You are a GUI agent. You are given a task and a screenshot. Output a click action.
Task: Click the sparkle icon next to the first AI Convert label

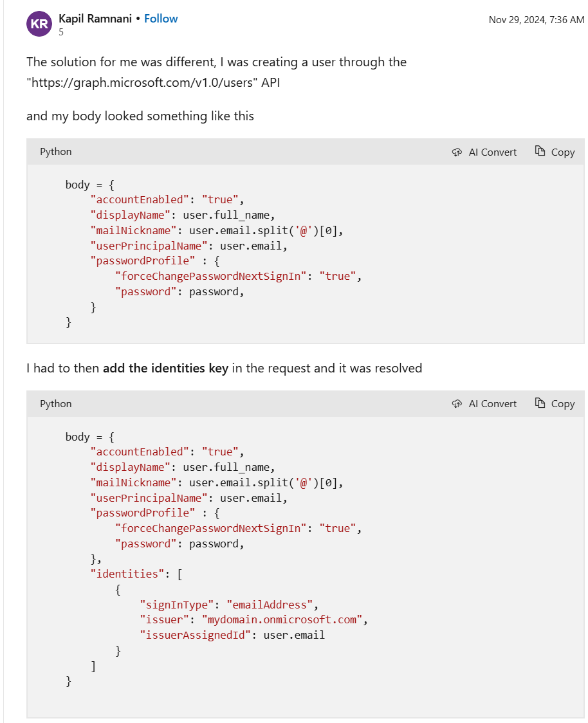click(456, 152)
